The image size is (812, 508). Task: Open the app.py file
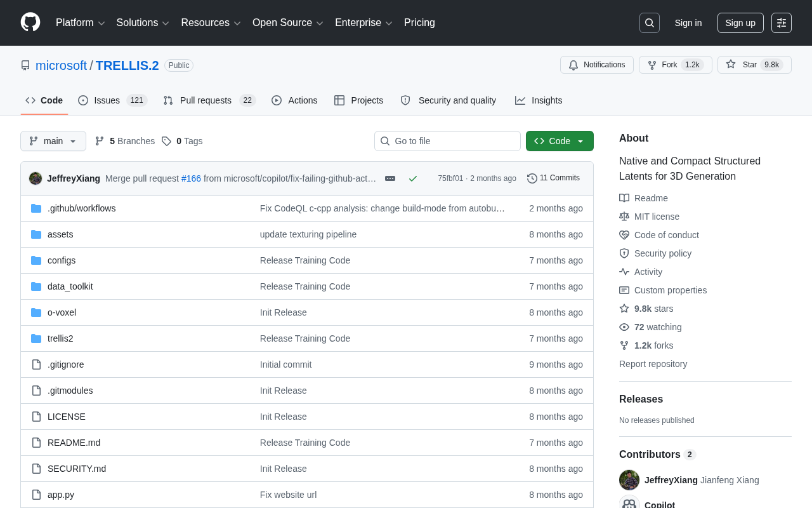pos(61,495)
